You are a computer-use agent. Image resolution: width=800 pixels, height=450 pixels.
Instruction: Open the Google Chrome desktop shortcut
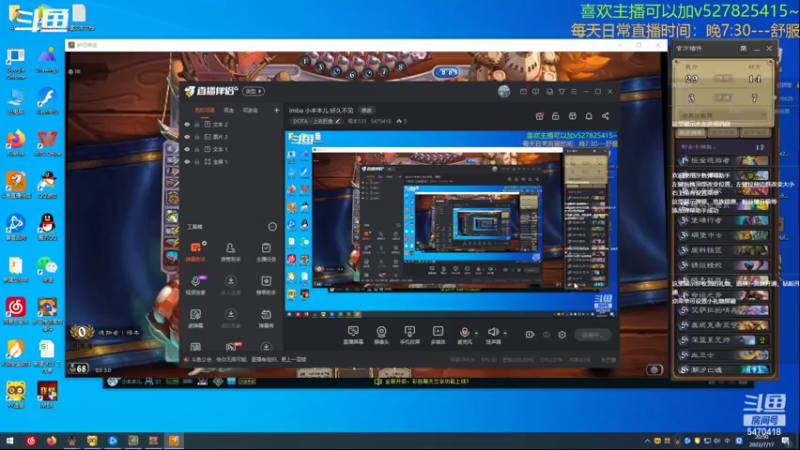pos(16,63)
